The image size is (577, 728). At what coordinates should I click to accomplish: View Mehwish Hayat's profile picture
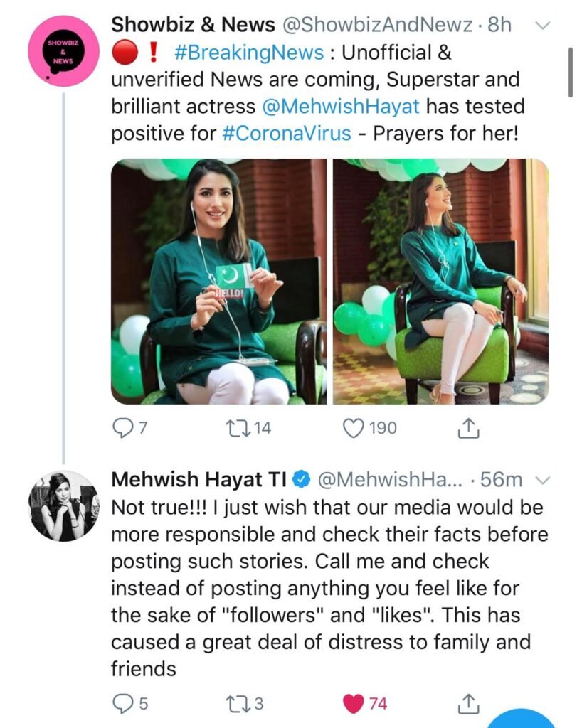click(63, 505)
